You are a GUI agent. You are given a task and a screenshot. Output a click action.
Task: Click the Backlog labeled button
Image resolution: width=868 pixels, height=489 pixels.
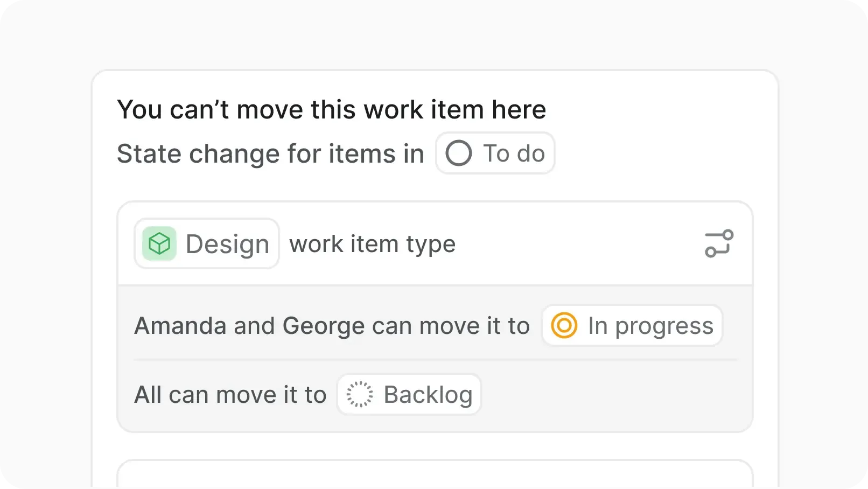[x=408, y=394]
